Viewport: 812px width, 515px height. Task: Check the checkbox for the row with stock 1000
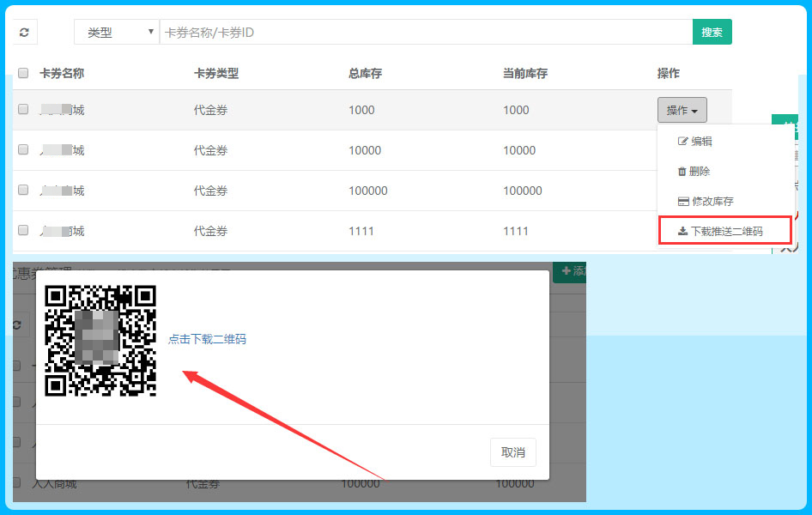click(x=23, y=110)
